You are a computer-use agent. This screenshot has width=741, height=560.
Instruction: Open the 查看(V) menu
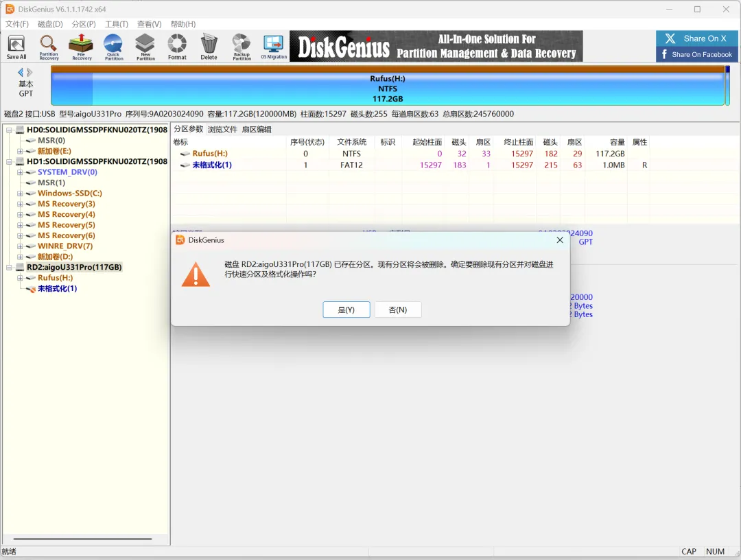(150, 24)
